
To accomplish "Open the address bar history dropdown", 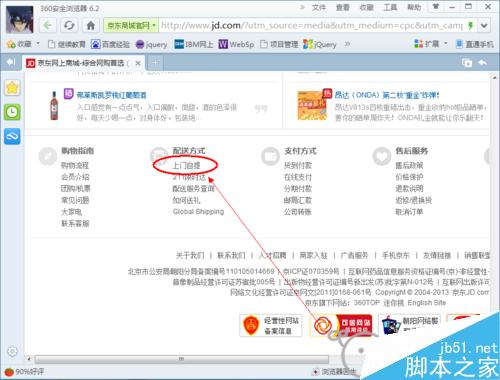I will 484,25.
